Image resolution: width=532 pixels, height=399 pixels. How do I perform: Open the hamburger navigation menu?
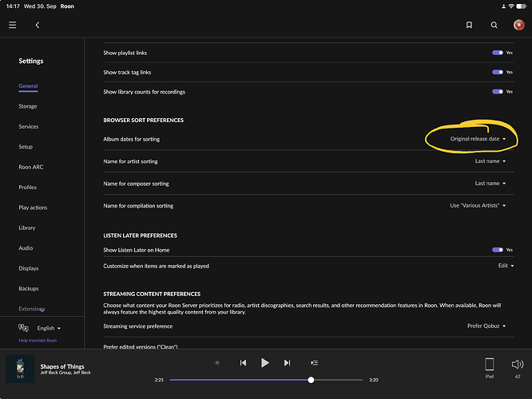click(13, 25)
